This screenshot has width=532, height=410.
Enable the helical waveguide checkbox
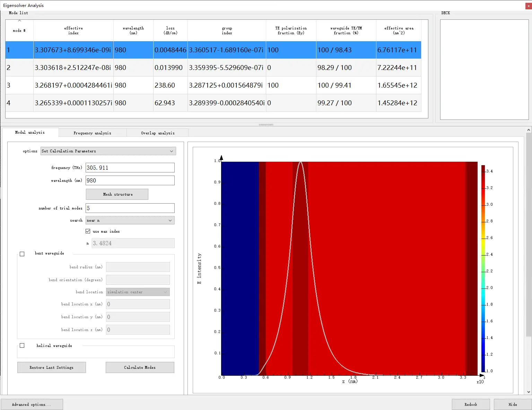pyautogui.click(x=22, y=346)
